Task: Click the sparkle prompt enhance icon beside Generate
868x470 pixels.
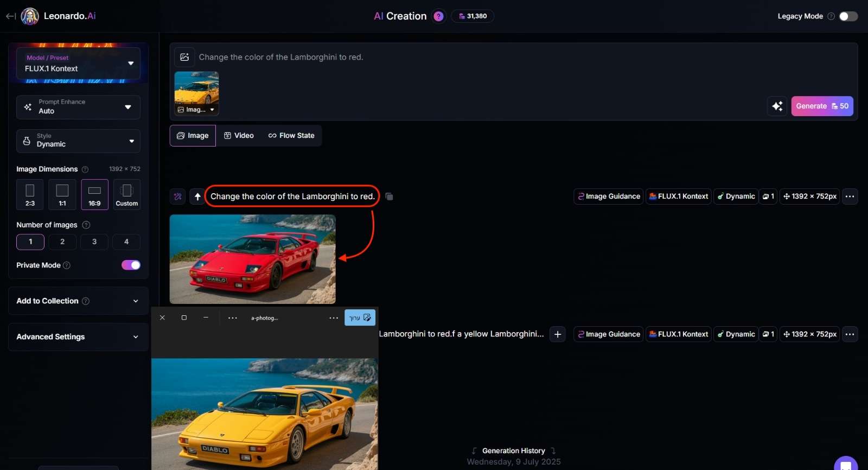Action: (777, 106)
